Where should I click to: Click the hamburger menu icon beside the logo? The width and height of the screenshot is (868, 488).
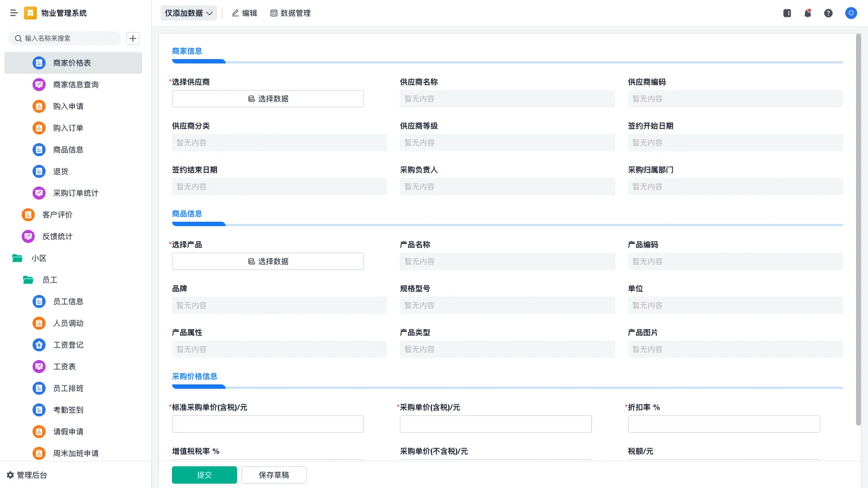point(14,13)
